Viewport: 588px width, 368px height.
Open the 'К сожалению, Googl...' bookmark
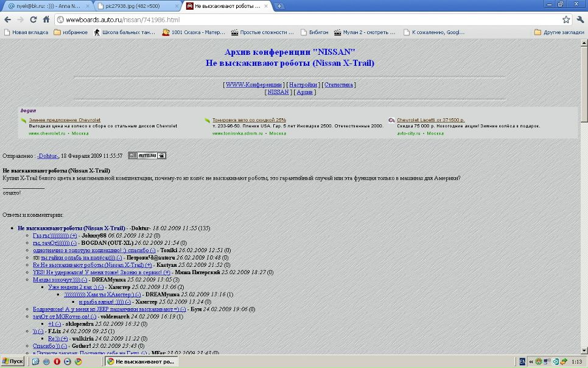tap(434, 32)
